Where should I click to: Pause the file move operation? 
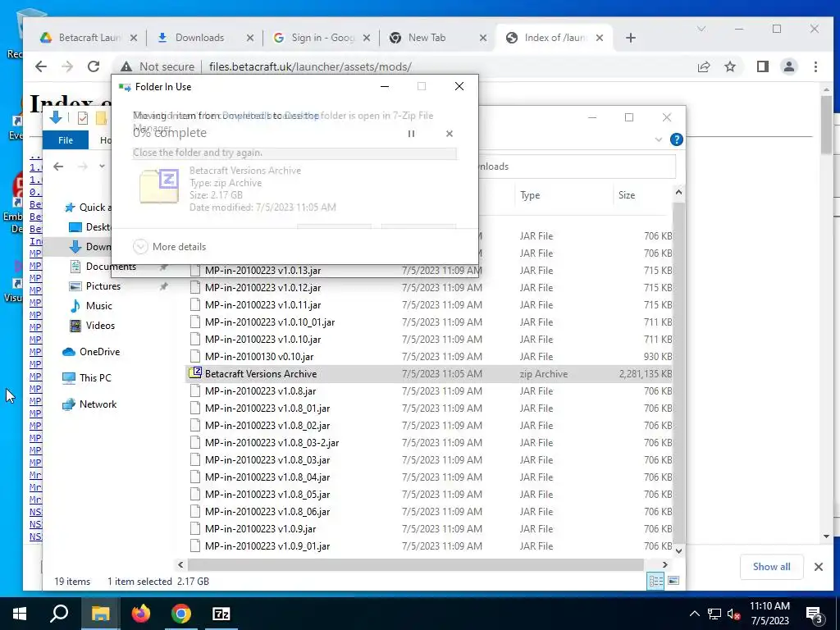pyautogui.click(x=412, y=134)
